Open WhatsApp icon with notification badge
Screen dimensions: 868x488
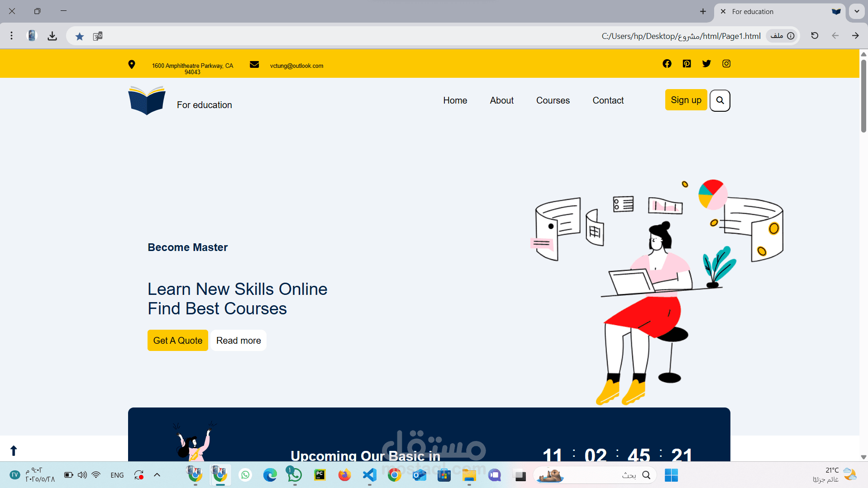(x=294, y=474)
